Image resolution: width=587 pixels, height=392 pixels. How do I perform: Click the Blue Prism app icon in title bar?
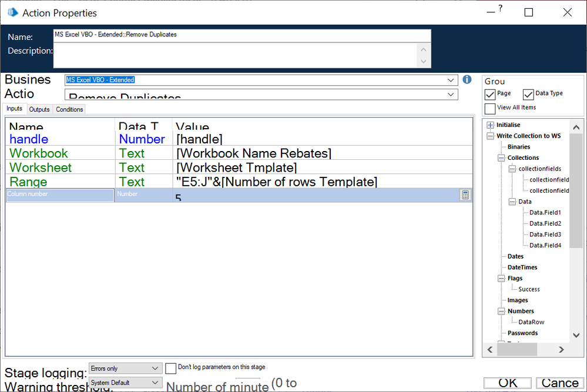point(13,12)
